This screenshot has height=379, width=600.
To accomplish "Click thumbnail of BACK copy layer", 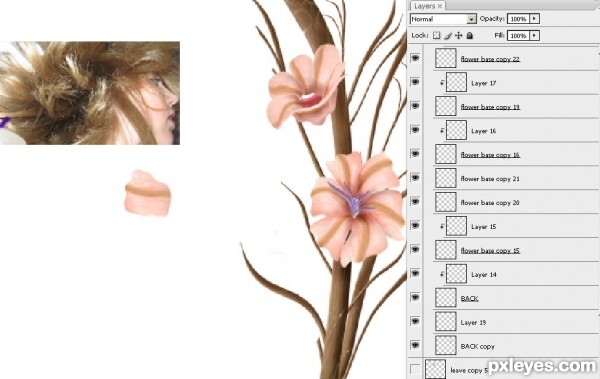I will [x=446, y=345].
